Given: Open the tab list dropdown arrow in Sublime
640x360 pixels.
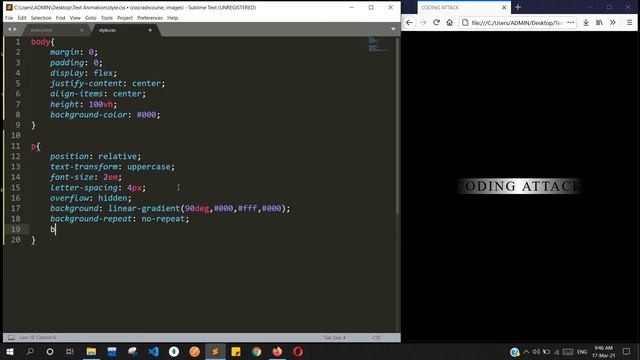Looking at the screenshot, I should (393, 29).
